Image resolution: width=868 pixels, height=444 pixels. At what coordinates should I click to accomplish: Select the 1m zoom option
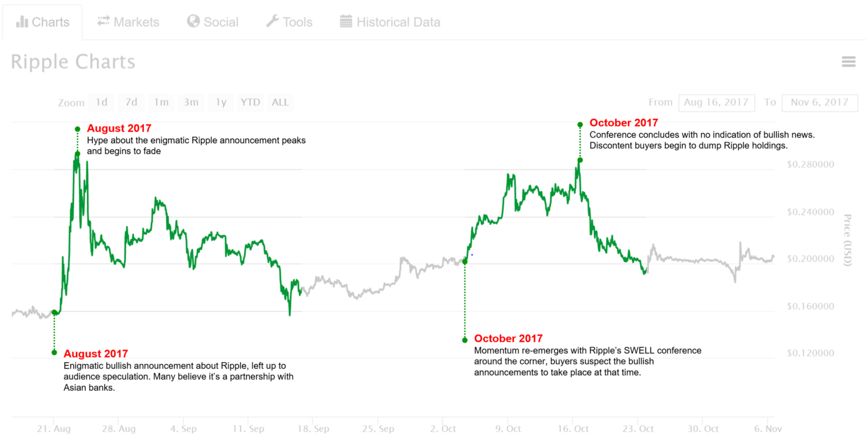pyautogui.click(x=161, y=102)
